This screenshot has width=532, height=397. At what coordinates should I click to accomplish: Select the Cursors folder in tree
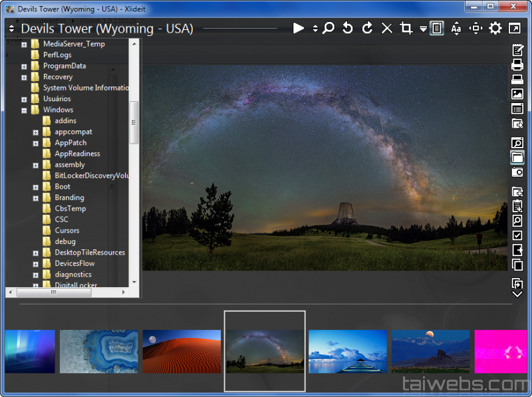point(66,231)
